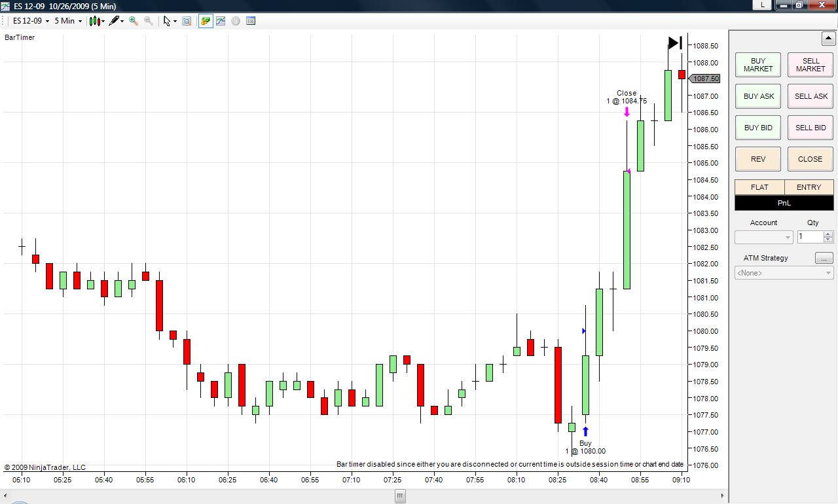Click the REV reverse position button

pyautogui.click(x=758, y=159)
